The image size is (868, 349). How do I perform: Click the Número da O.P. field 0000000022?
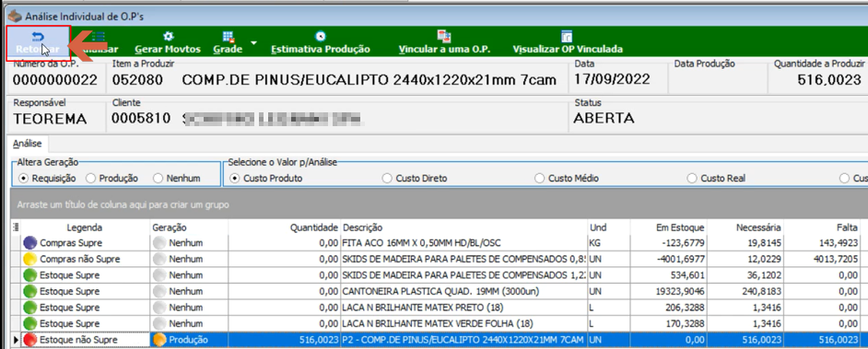[55, 80]
